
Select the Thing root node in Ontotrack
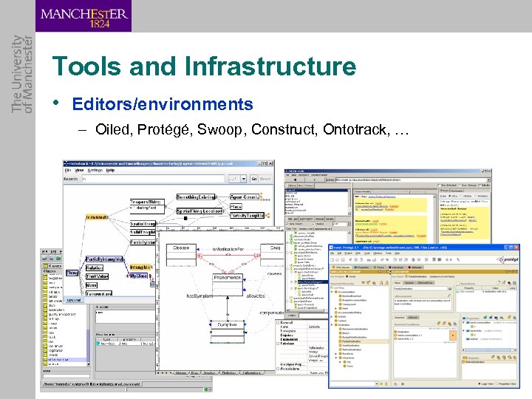[x=72, y=273]
